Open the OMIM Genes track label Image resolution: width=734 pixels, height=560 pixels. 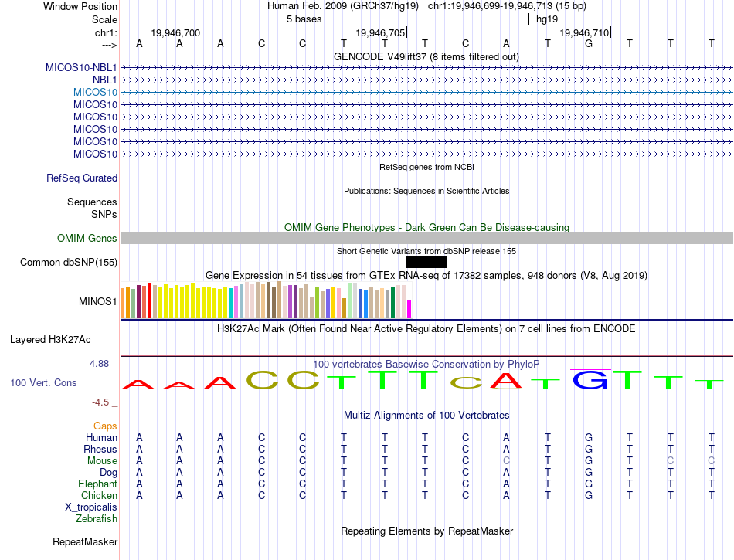click(87, 238)
